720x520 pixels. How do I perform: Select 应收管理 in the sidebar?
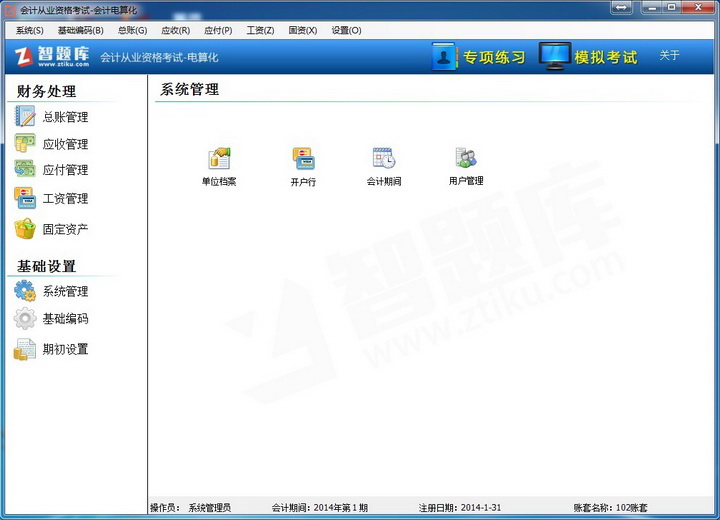pos(64,144)
